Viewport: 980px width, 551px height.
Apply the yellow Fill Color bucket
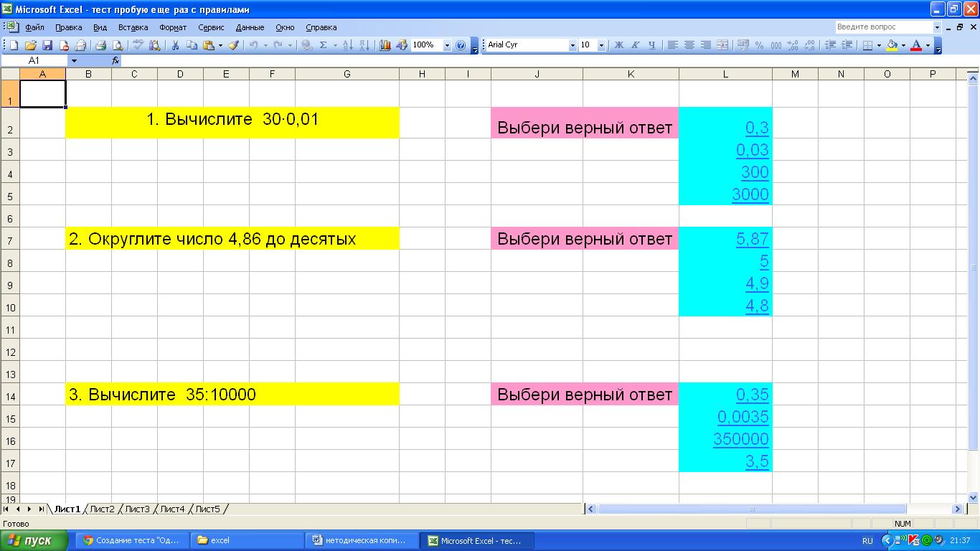892,45
